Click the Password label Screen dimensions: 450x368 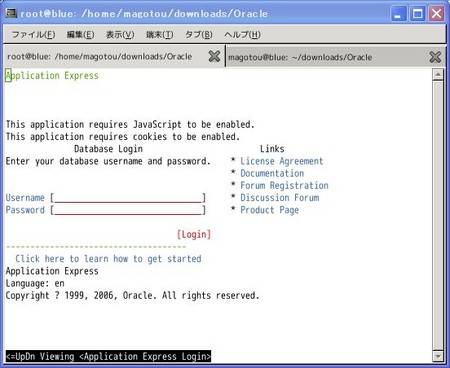pos(25,210)
